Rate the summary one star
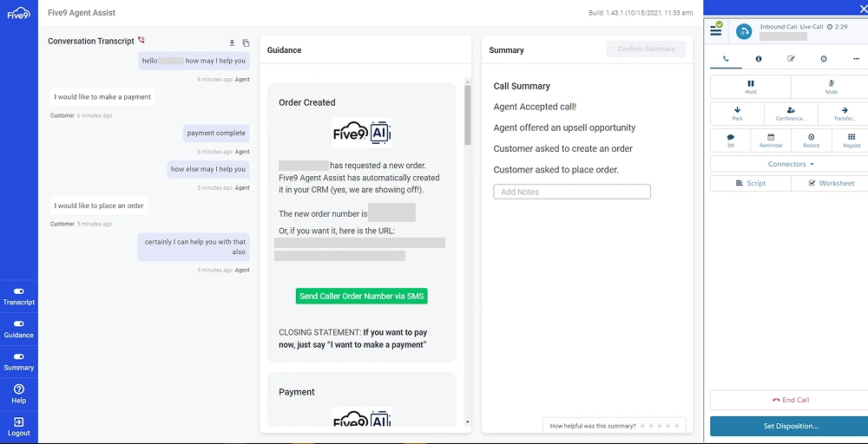Image resolution: width=868 pixels, height=444 pixels. [x=642, y=426]
